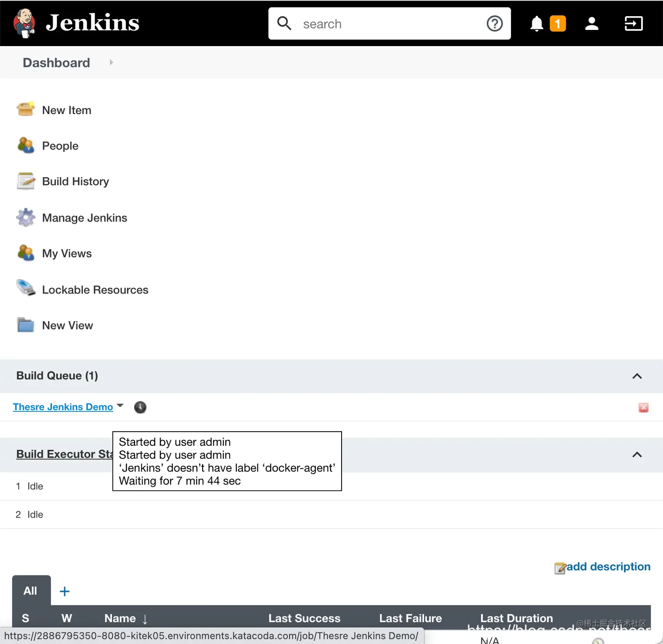Open dropdown arrow next to Thesre Jenkins Demo
663x644 pixels.
click(x=120, y=406)
